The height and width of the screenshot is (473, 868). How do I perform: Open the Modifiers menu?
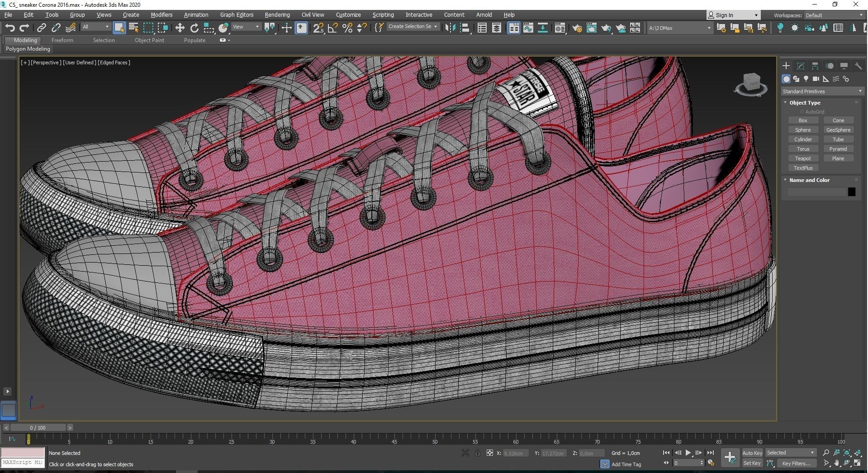point(161,15)
